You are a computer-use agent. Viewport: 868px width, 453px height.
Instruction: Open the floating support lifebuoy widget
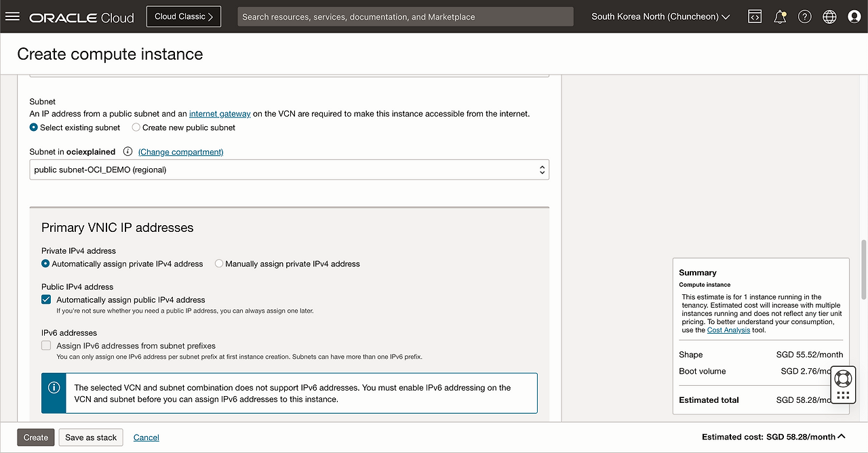click(x=843, y=378)
